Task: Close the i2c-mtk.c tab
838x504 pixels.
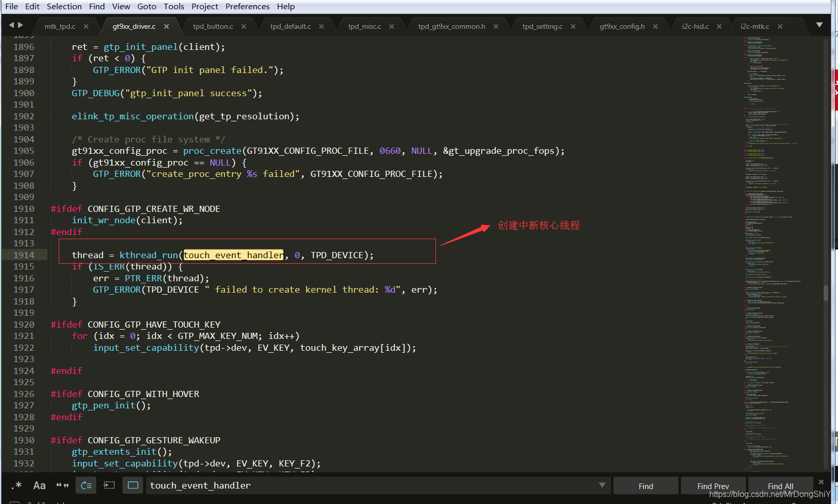Action: [780, 26]
